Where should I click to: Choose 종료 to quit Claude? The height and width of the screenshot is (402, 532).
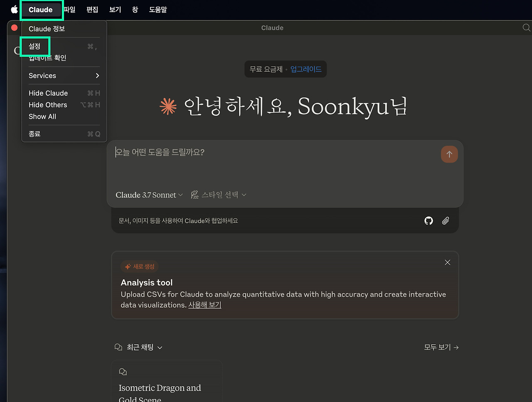(x=64, y=134)
